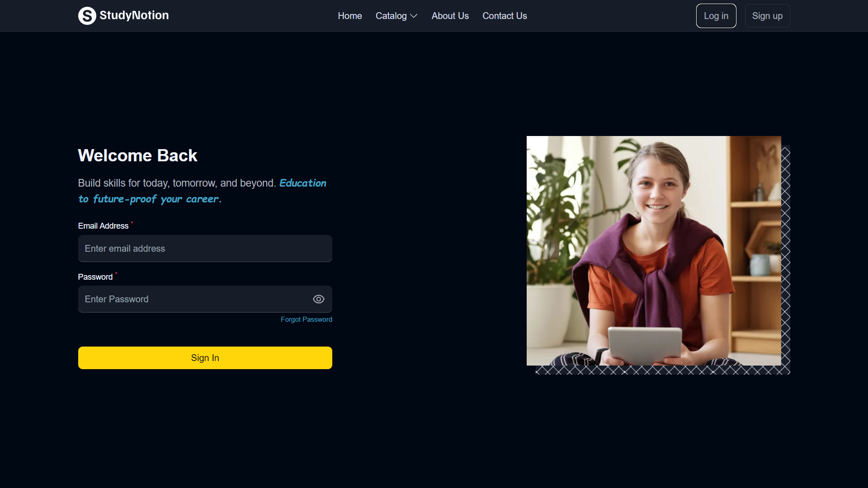Click the Email Address label
This screenshot has width=868, height=488.
pyautogui.click(x=103, y=225)
